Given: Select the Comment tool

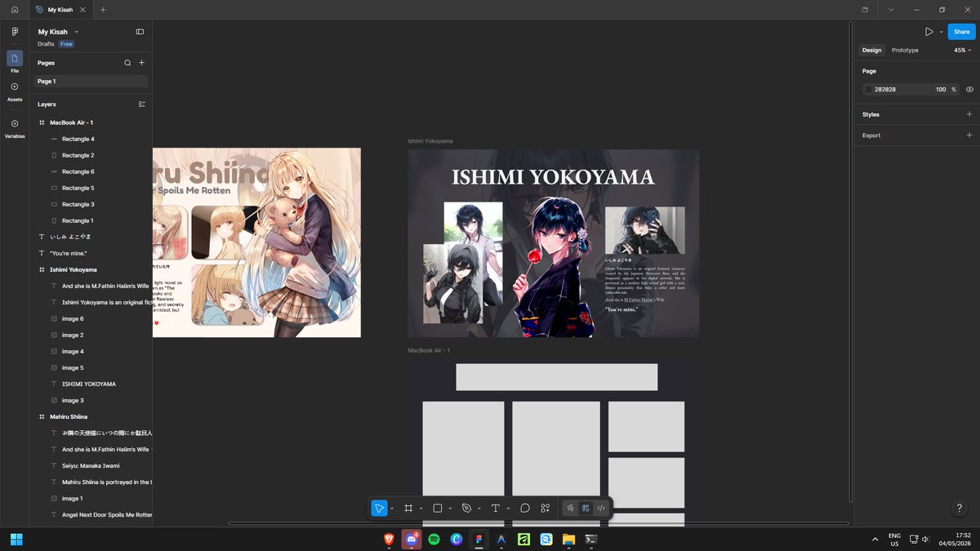Looking at the screenshot, I should 525,508.
